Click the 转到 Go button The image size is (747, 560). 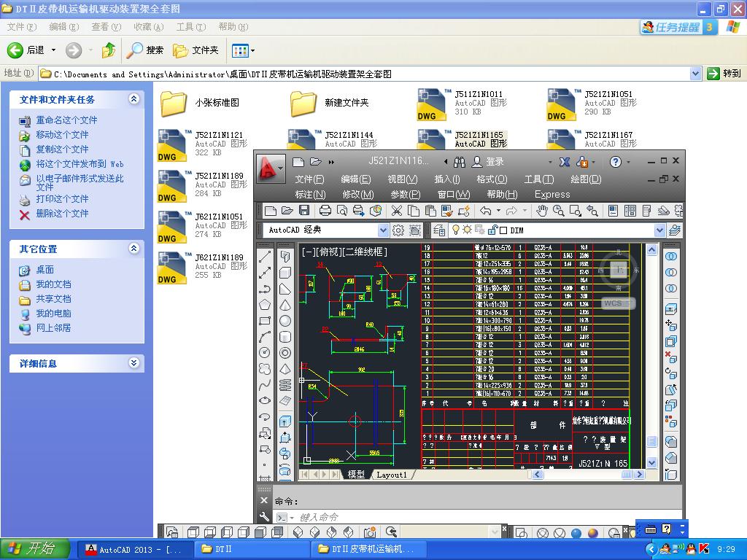724,74
